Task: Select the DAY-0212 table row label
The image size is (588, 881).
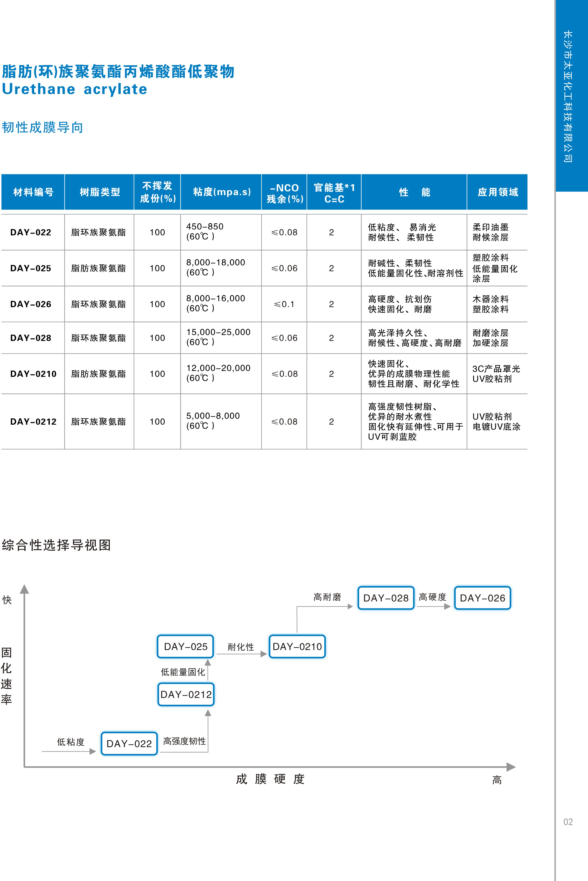Action: click(x=33, y=422)
